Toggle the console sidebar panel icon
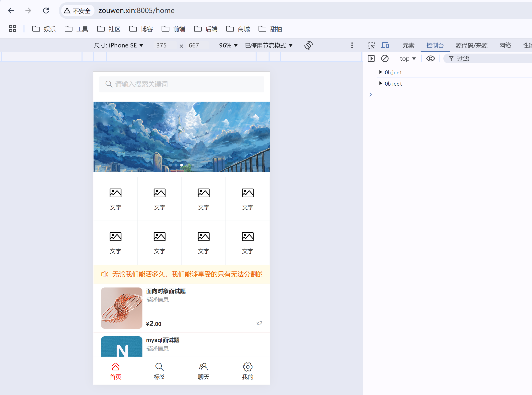532x395 pixels. [371, 59]
